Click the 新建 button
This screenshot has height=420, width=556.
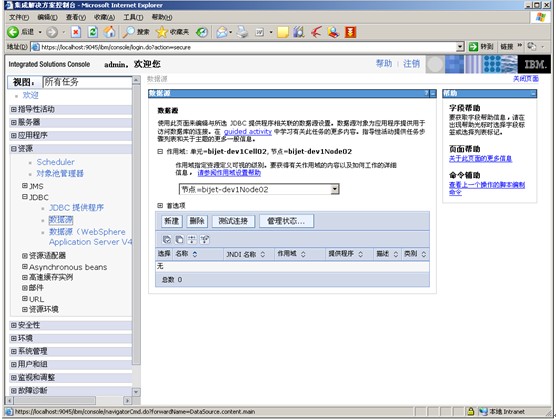coord(172,221)
